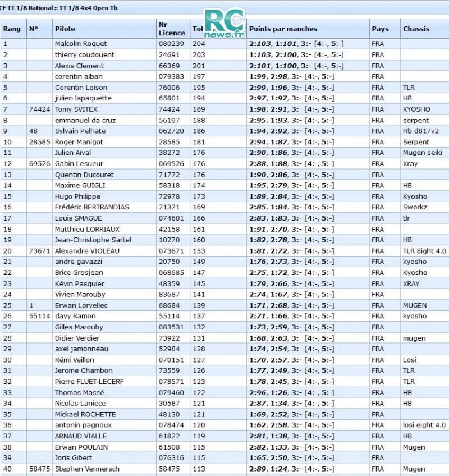Select pilot name Erwan Lorvellec

tap(81, 305)
